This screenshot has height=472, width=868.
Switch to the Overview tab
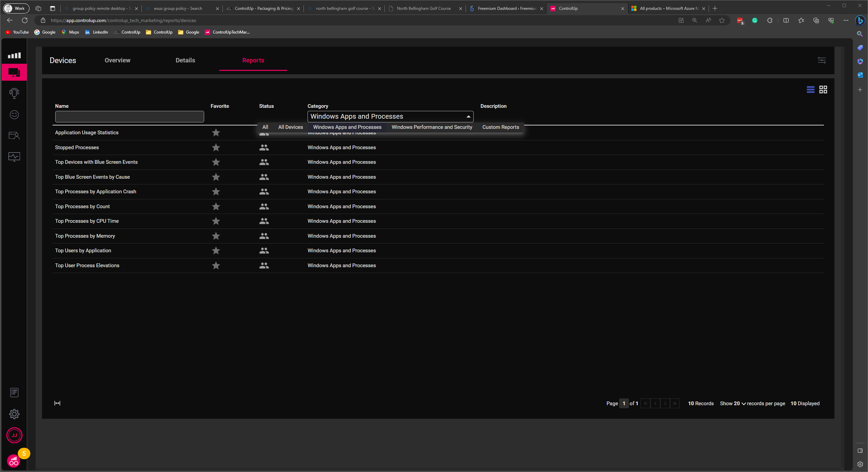[x=117, y=60]
